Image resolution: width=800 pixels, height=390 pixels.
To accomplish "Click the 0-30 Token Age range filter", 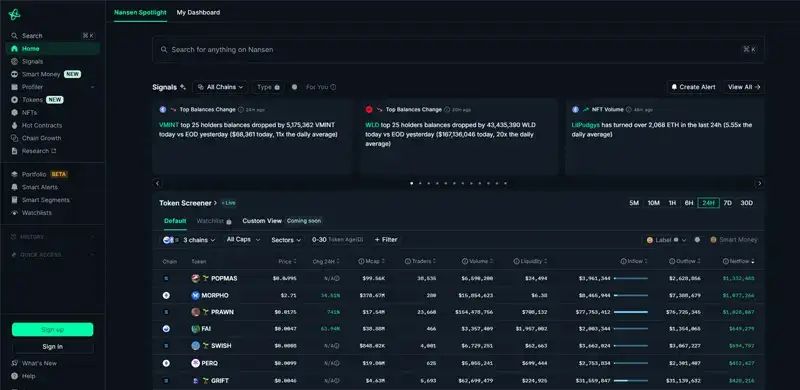I will (338, 239).
